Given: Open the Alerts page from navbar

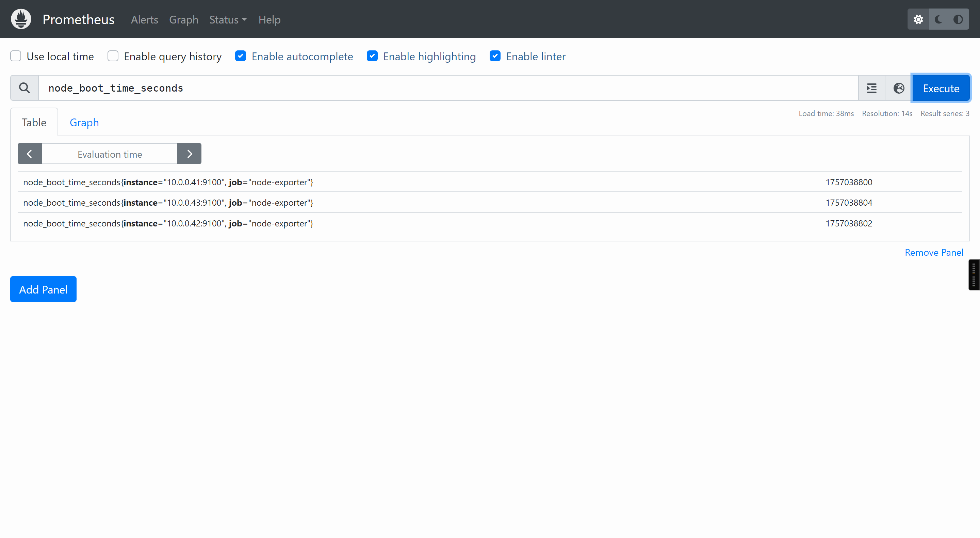Looking at the screenshot, I should click(144, 19).
